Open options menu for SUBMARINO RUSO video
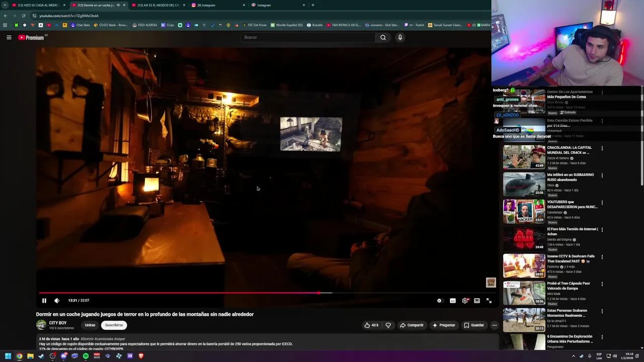Image resolution: width=644 pixels, height=362 pixels. click(602, 175)
